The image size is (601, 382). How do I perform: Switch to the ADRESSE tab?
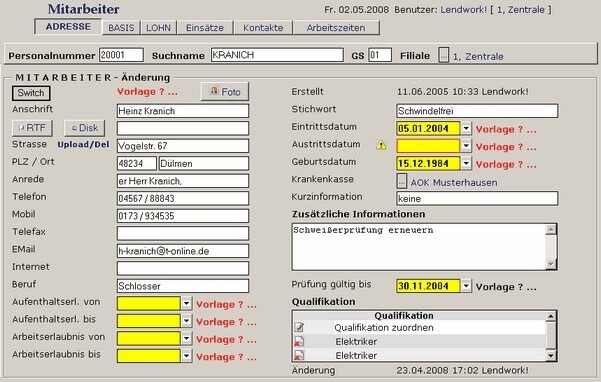pos(68,26)
